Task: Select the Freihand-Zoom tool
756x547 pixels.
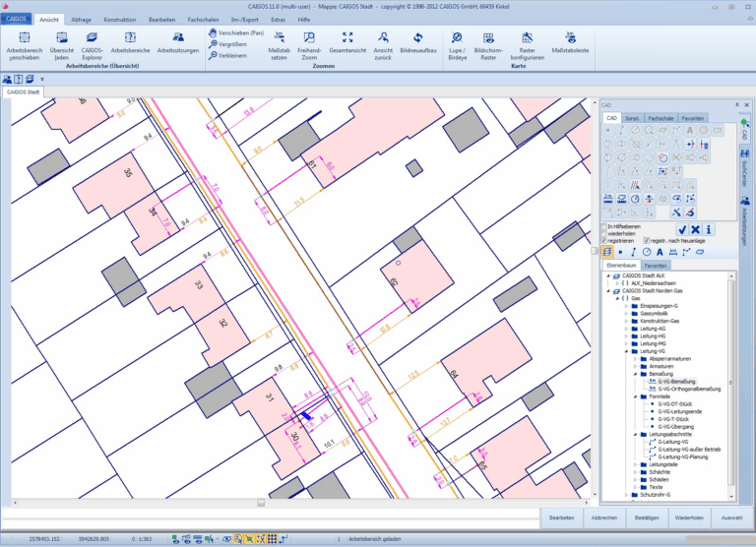Action: 309,37
